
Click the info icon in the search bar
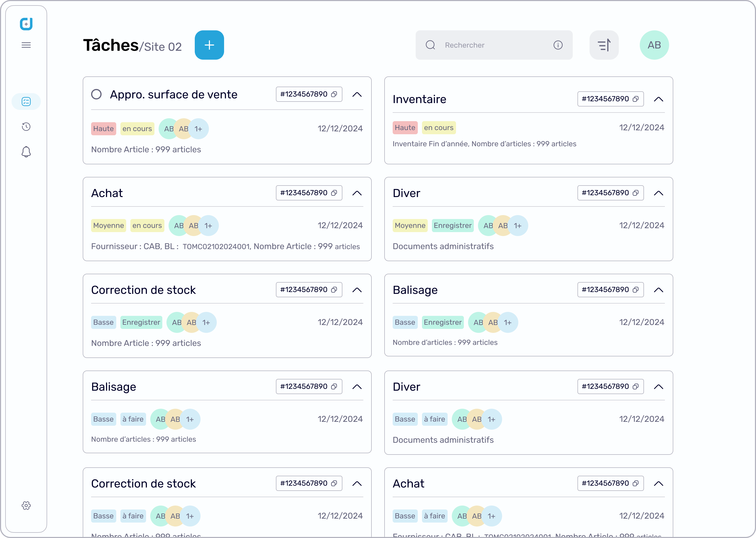[x=558, y=45]
